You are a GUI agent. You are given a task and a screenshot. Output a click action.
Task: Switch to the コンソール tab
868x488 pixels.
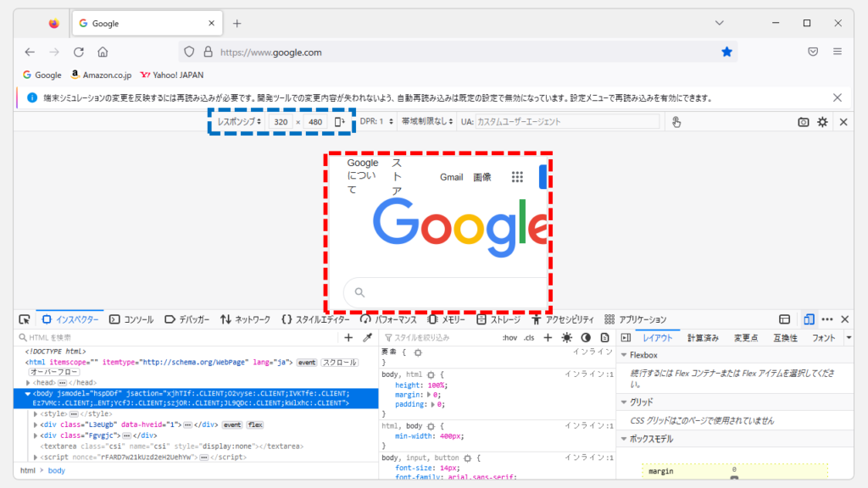tap(131, 319)
